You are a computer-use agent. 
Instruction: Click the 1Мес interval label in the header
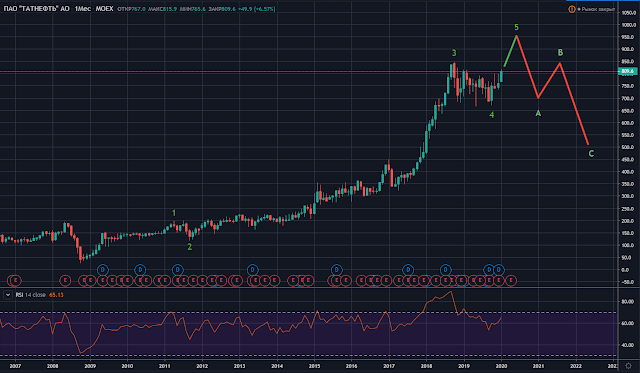coord(82,9)
